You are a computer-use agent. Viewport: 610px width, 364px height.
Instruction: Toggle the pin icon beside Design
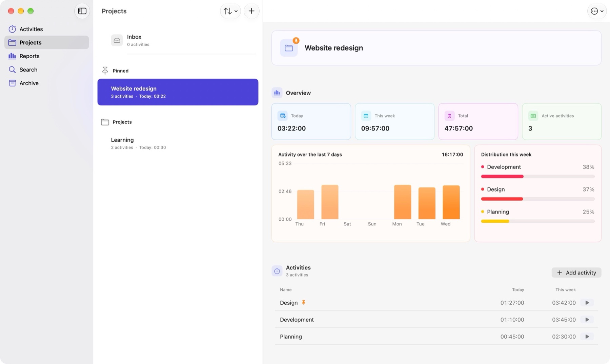point(304,302)
